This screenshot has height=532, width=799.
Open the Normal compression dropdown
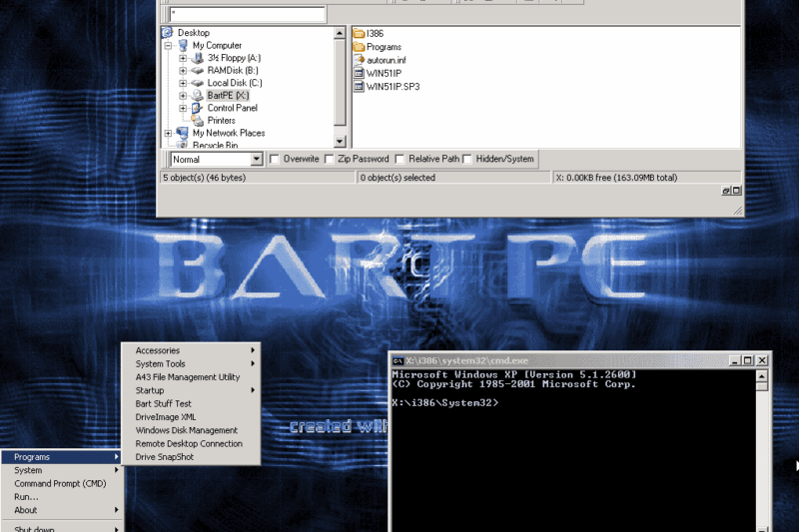click(x=257, y=160)
